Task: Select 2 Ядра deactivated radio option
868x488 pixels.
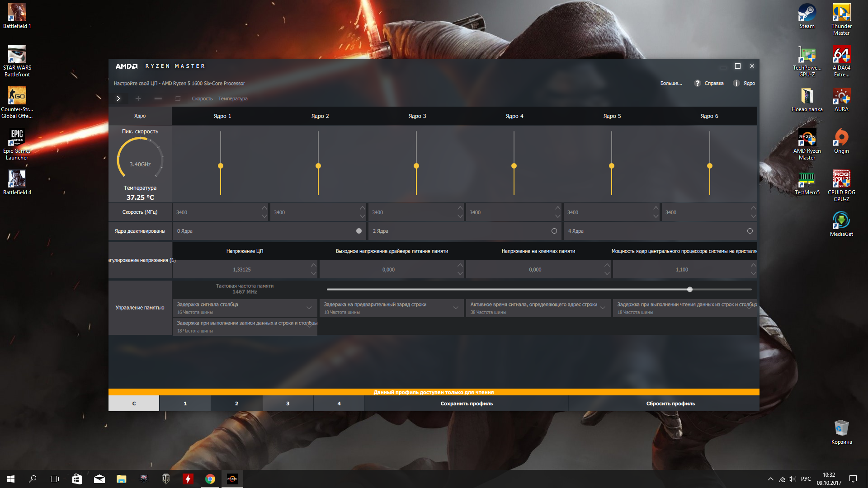Action: point(554,231)
